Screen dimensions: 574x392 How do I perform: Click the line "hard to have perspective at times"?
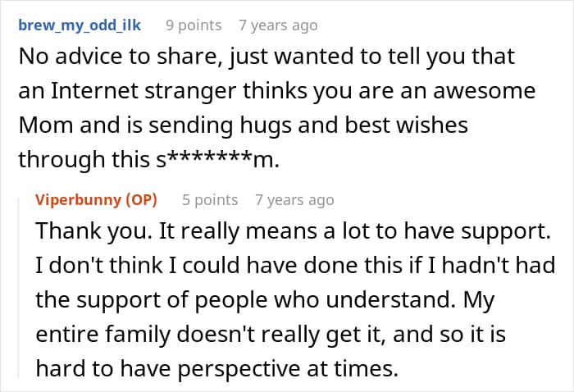[216, 368]
